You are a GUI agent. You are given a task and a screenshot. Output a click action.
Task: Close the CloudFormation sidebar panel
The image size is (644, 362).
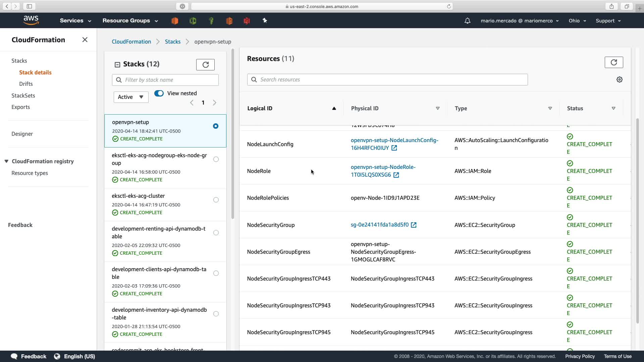coord(85,40)
